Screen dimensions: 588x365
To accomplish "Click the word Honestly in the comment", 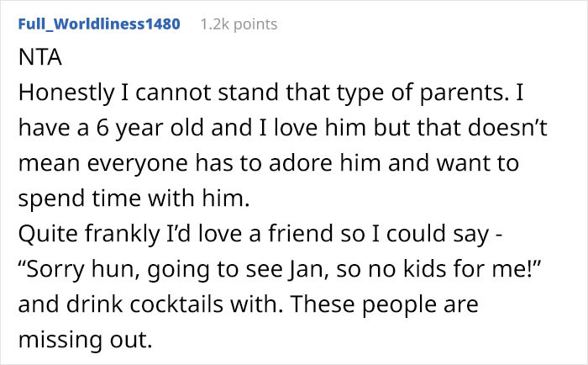I will 66,93.
